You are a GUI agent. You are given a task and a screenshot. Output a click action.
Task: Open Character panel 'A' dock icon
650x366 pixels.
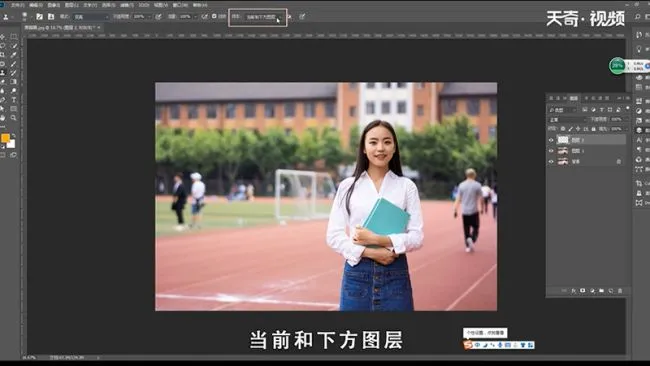639,140
